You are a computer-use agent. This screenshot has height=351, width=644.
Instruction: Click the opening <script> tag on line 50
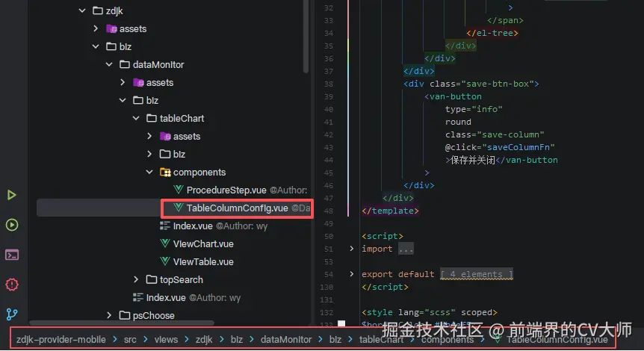[x=383, y=236]
